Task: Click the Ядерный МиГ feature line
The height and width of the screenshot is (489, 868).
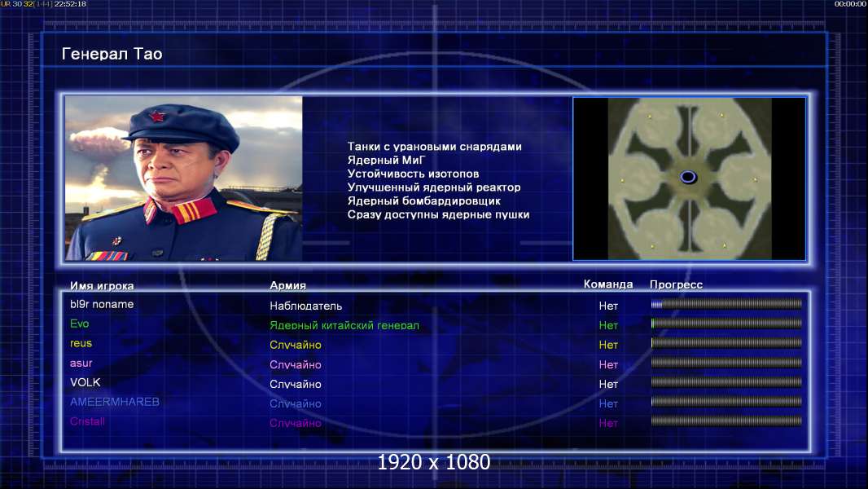Action: point(387,160)
